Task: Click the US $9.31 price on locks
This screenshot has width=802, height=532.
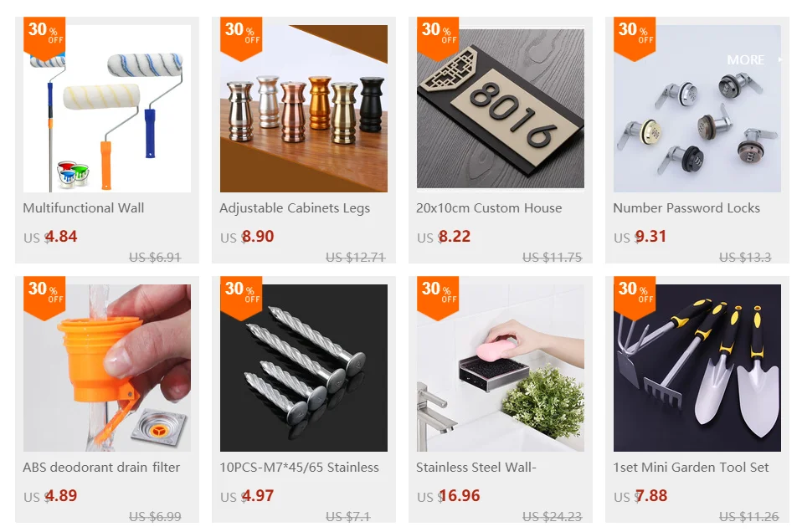Action: tap(640, 237)
